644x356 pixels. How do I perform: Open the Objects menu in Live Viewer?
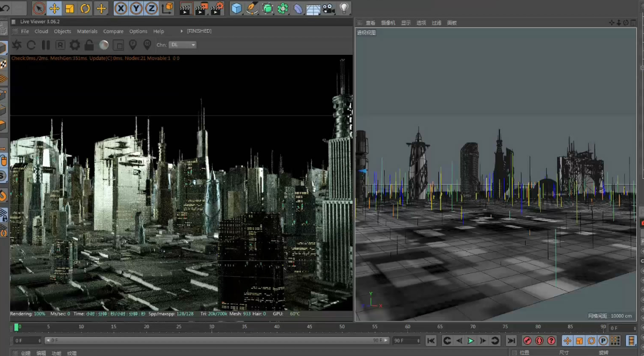(62, 31)
